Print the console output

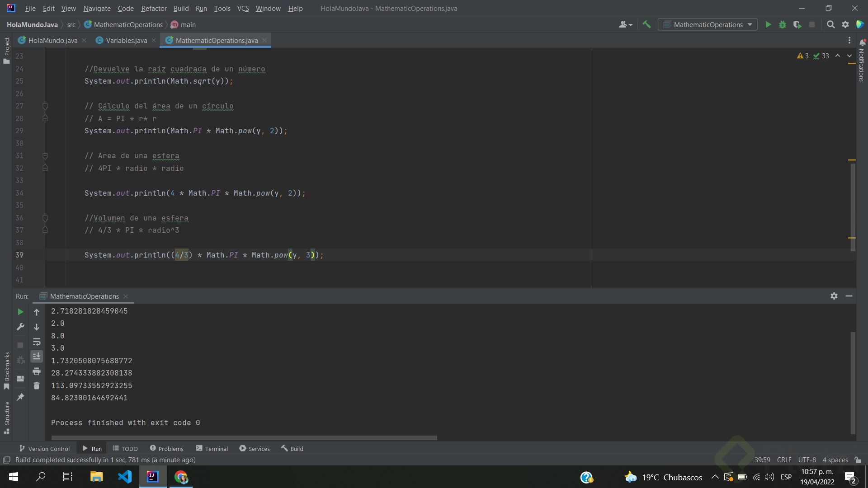click(37, 371)
